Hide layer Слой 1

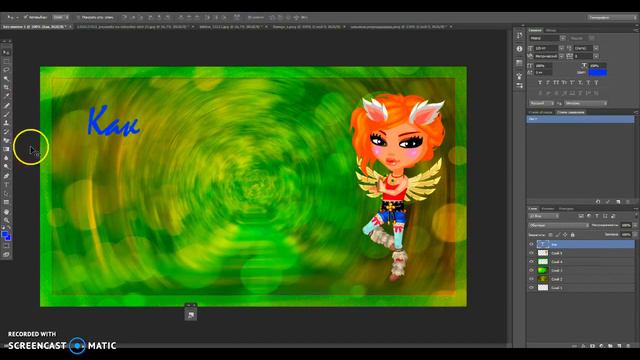[x=531, y=288]
